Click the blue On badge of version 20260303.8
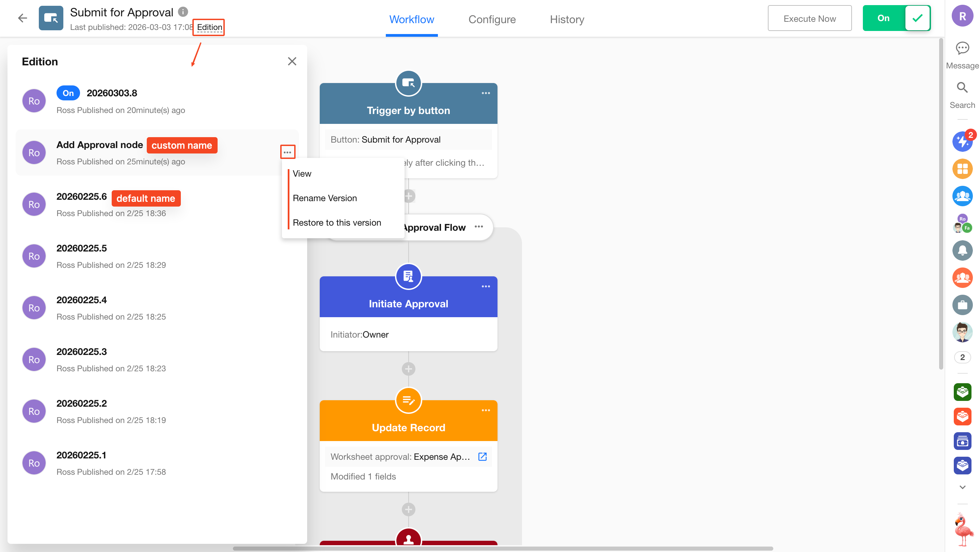This screenshot has height=552, width=980. click(x=68, y=93)
